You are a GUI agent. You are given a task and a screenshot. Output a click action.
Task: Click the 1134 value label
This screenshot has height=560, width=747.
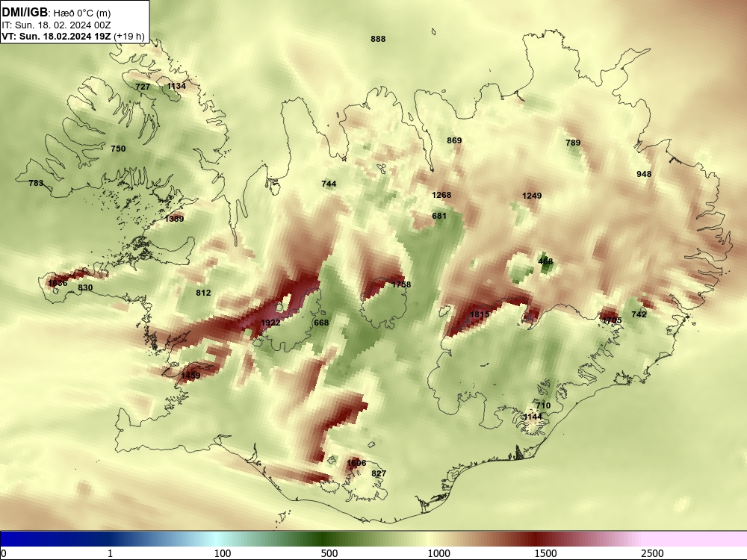click(x=177, y=86)
